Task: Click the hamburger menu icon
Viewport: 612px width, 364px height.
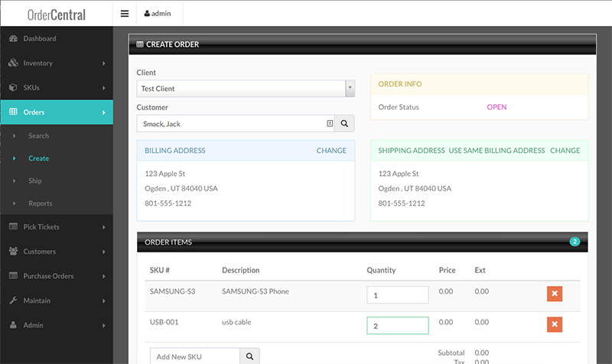Action: [x=125, y=14]
